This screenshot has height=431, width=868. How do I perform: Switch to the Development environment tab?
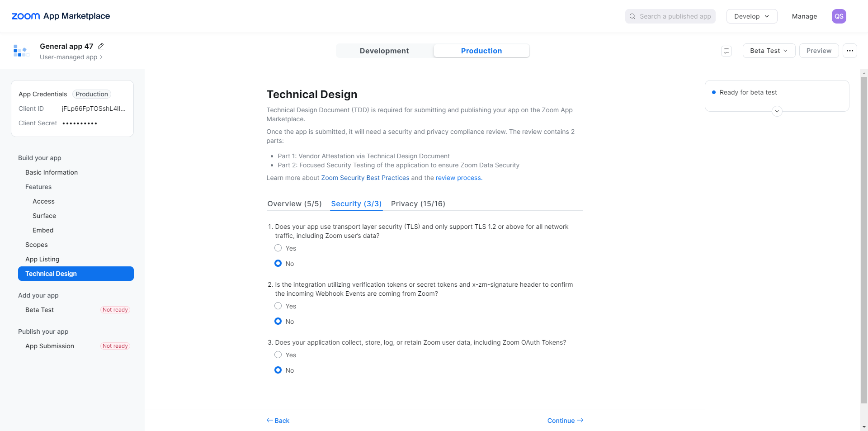click(384, 51)
